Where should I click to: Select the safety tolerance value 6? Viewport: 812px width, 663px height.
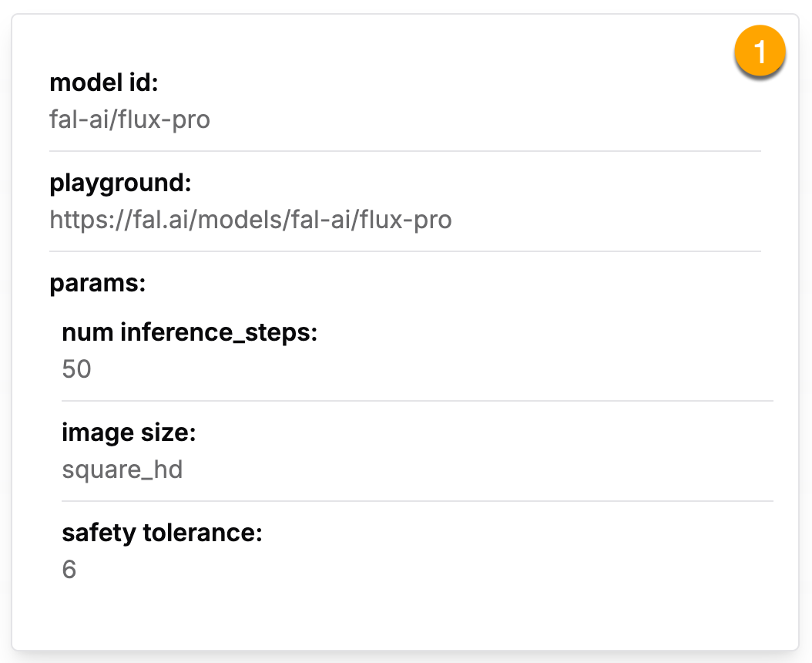click(x=69, y=570)
